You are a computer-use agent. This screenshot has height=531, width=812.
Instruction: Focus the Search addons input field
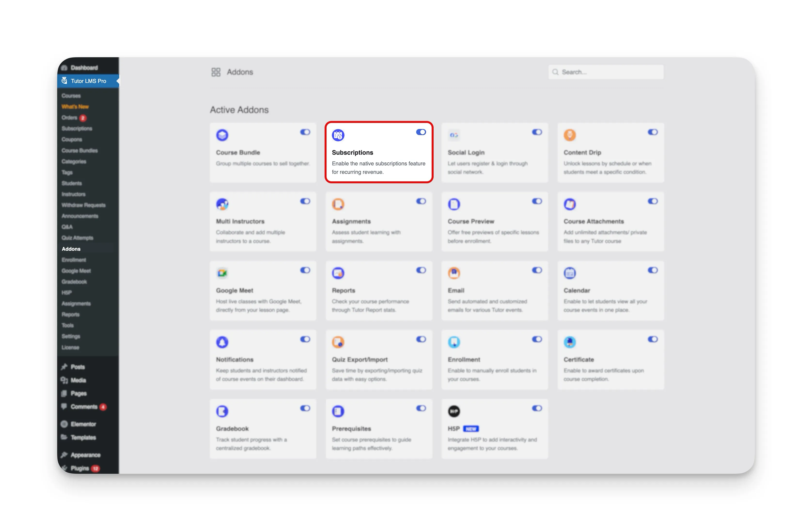coord(606,72)
